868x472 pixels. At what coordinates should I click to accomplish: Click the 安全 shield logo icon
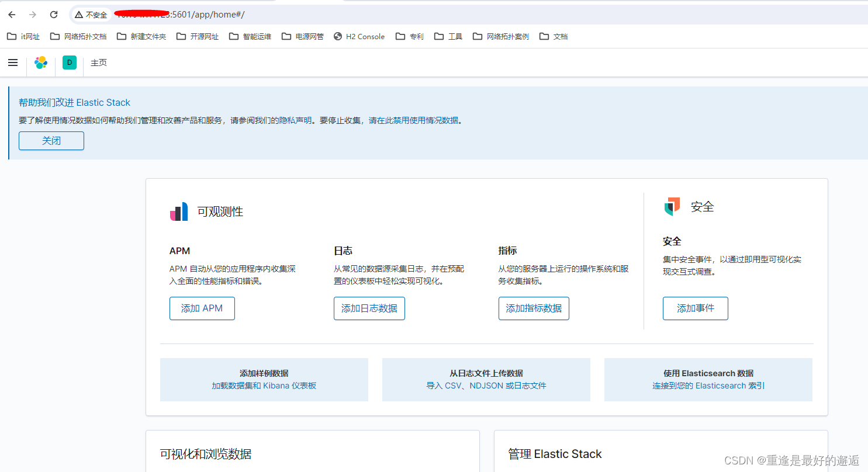pyautogui.click(x=672, y=206)
